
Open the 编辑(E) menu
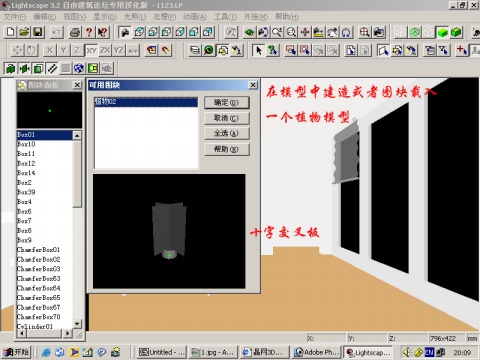[x=44, y=16]
